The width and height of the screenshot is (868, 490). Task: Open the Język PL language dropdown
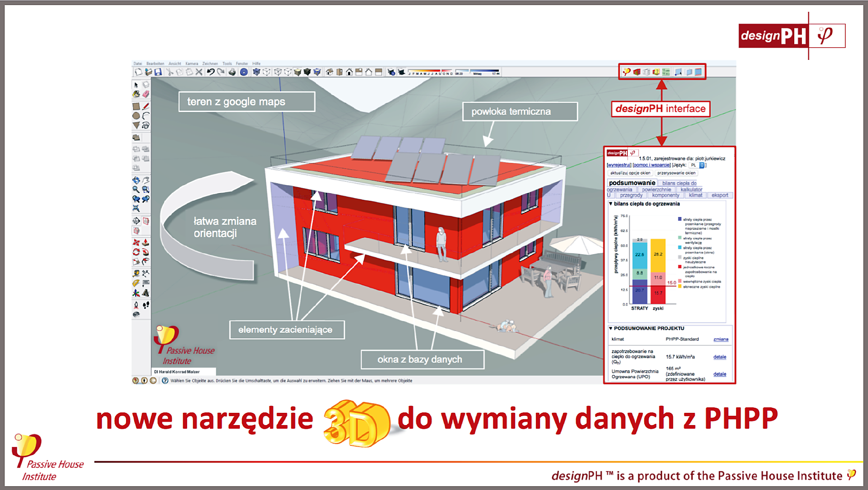point(697,165)
